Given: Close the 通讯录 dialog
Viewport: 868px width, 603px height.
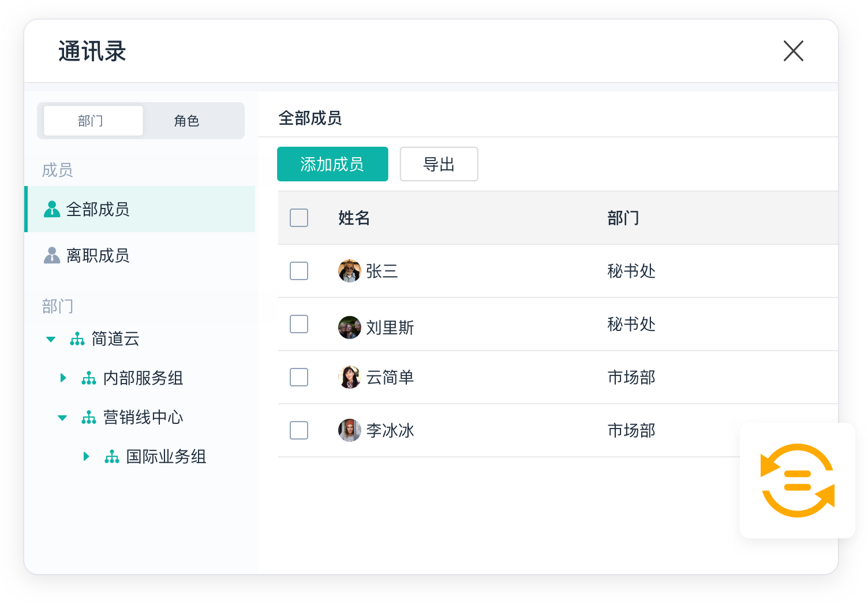Looking at the screenshot, I should pos(793,51).
